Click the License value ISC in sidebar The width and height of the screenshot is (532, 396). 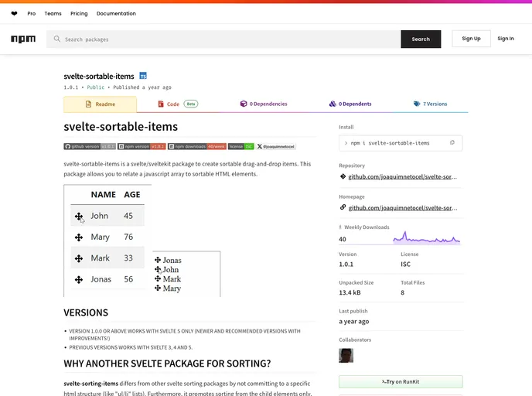point(405,264)
